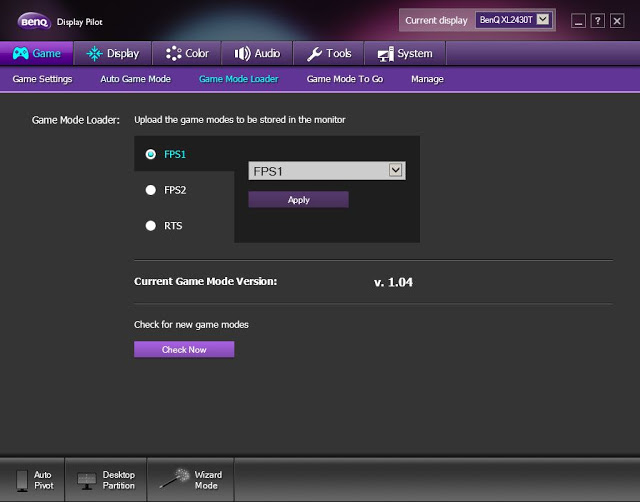Click the Wizard Mode wand icon
This screenshot has width=640, height=502.
(175, 478)
